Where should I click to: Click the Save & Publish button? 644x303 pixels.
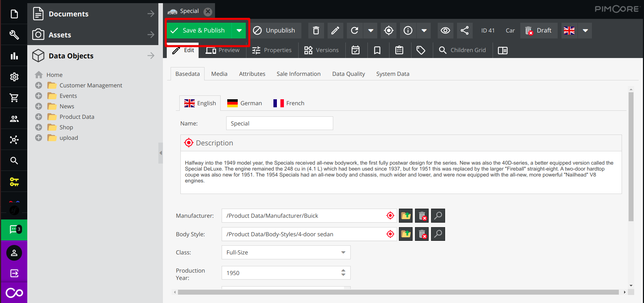coord(199,31)
